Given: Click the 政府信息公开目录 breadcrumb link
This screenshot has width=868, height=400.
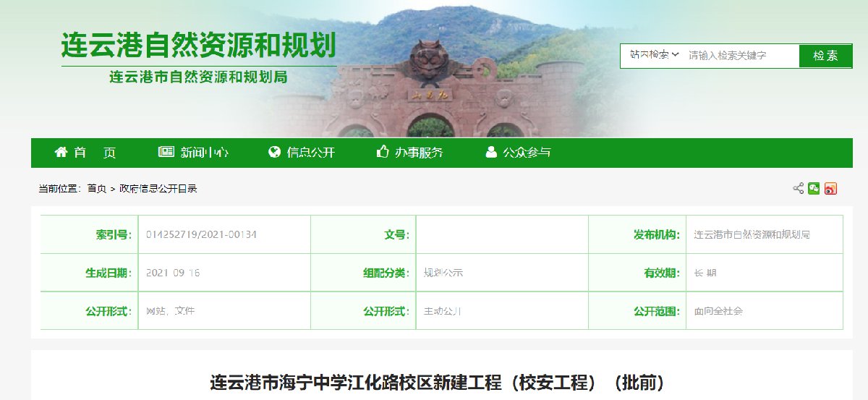Looking at the screenshot, I should point(158,189).
